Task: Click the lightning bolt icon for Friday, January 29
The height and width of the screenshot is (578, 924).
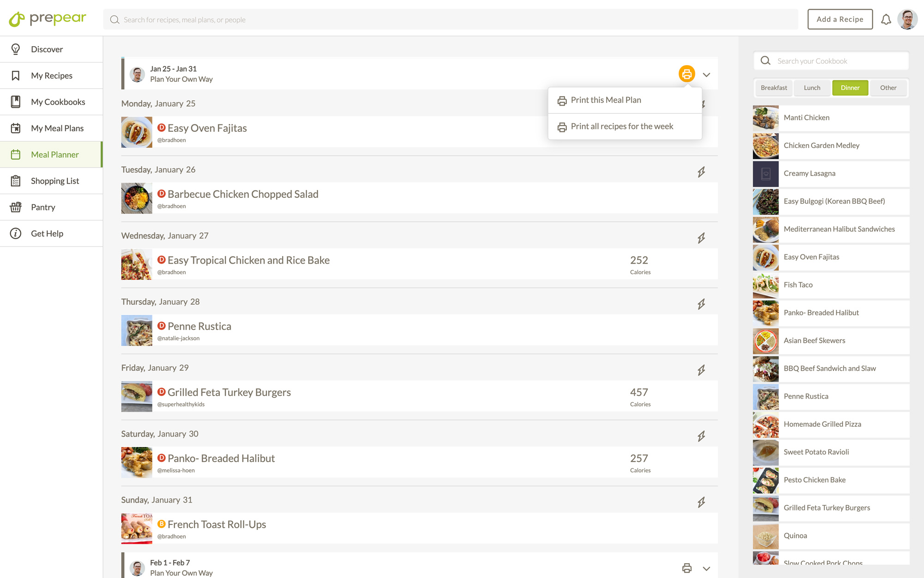Action: [701, 370]
